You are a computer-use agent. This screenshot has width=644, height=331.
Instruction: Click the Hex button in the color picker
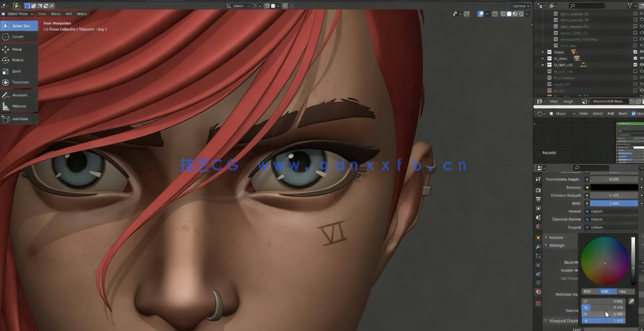(622, 291)
